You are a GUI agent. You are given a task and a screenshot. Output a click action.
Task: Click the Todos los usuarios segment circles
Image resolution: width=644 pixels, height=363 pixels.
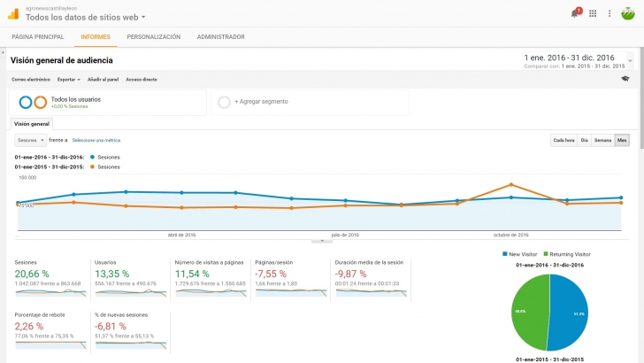(x=33, y=102)
